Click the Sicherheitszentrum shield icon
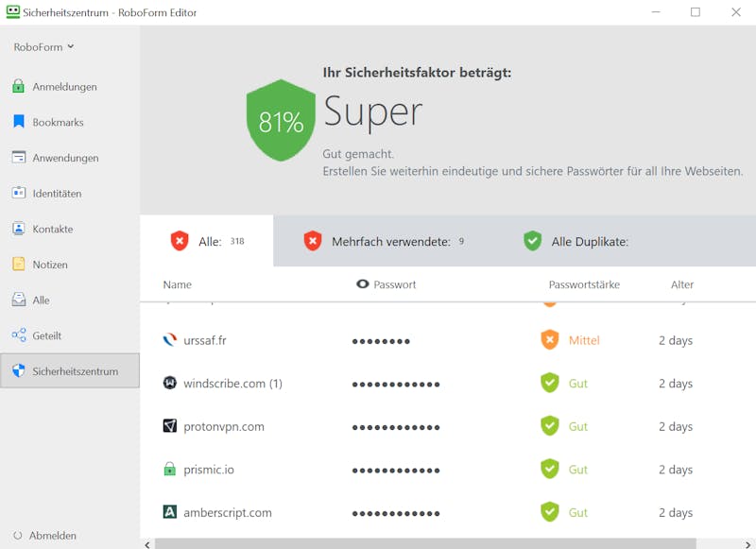This screenshot has height=549, width=756. 18,370
